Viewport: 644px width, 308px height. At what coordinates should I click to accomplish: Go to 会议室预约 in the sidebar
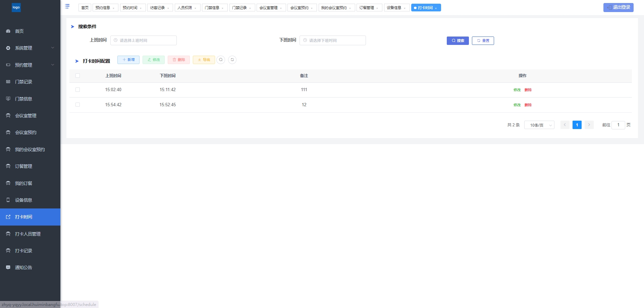pyautogui.click(x=30, y=132)
